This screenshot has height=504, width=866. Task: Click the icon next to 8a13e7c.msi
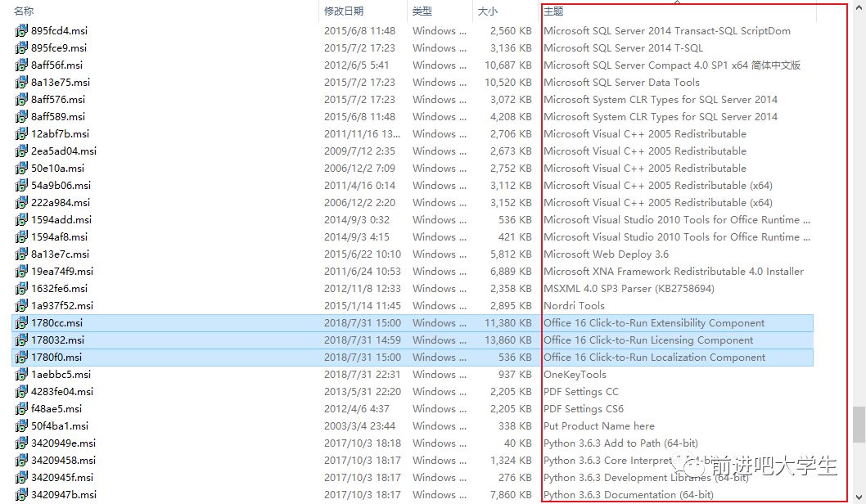click(21, 254)
